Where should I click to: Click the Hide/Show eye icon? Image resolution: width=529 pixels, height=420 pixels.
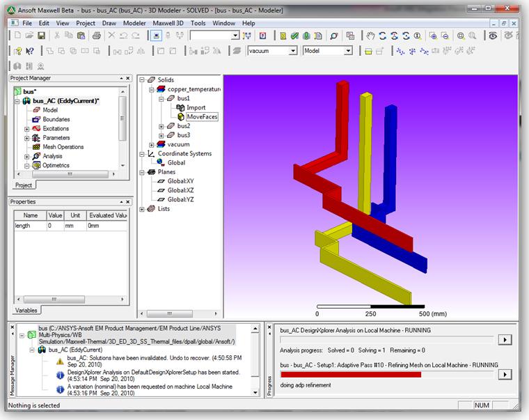(x=493, y=36)
